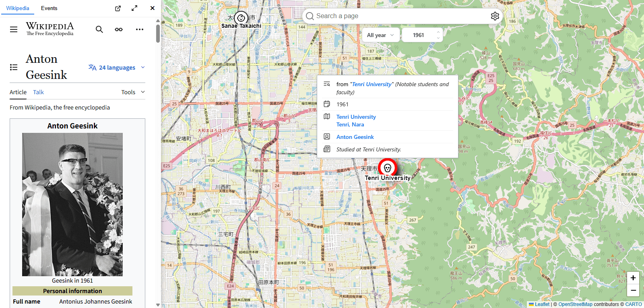Click the Sanae Takaichi map marker

241,18
